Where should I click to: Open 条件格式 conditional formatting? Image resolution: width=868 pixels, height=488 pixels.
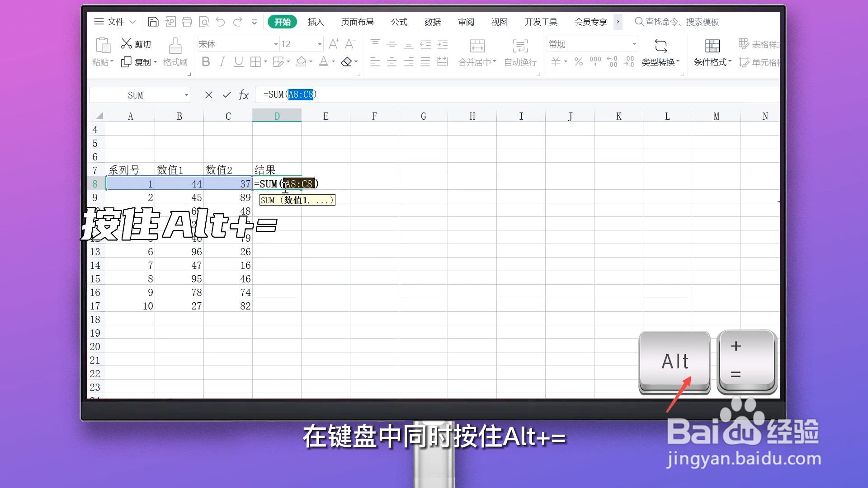[x=712, y=53]
